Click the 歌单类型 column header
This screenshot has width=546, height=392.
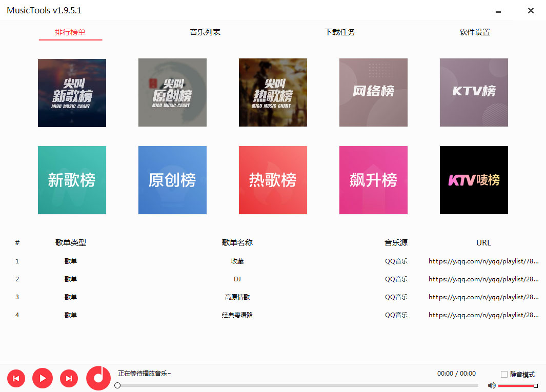71,243
